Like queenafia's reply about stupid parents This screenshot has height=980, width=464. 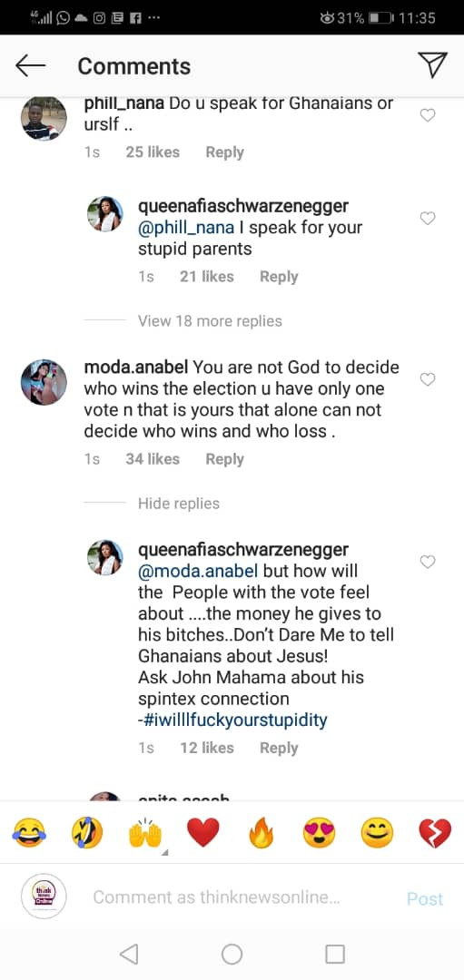click(x=427, y=218)
